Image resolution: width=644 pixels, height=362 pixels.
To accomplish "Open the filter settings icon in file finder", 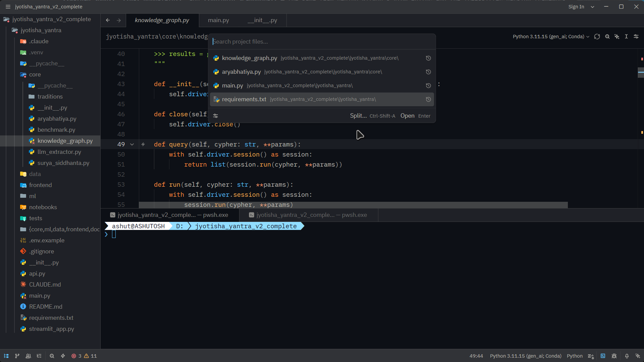I will coord(216,116).
